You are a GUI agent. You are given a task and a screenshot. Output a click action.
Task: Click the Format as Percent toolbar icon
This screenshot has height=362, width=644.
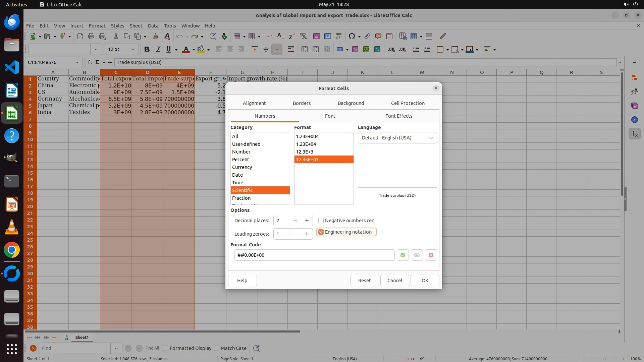pyautogui.click(x=355, y=49)
